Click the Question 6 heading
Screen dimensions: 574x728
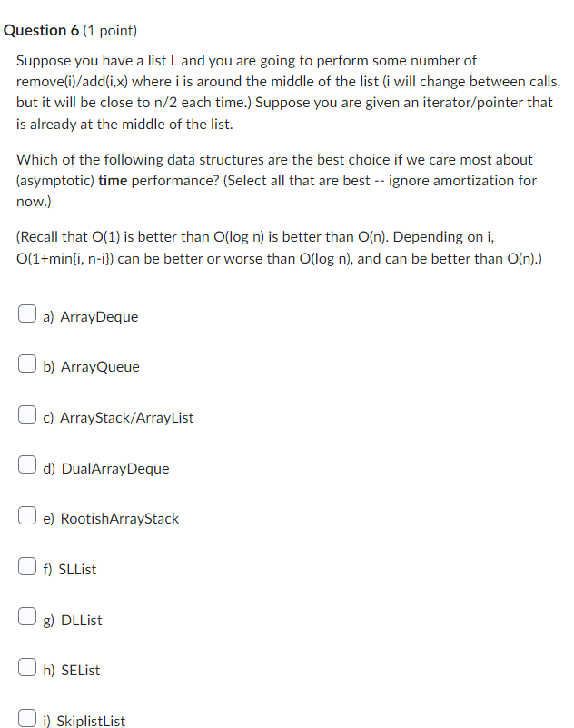(68, 30)
